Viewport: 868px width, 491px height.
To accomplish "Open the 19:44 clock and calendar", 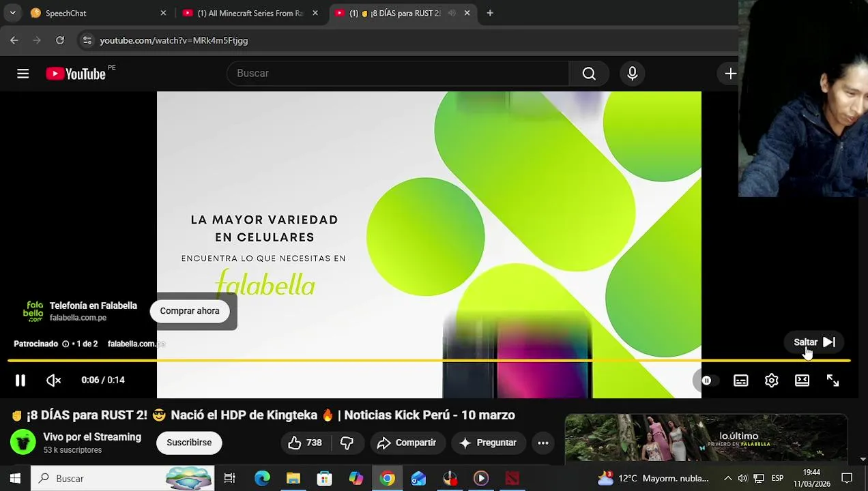I will click(x=811, y=479).
